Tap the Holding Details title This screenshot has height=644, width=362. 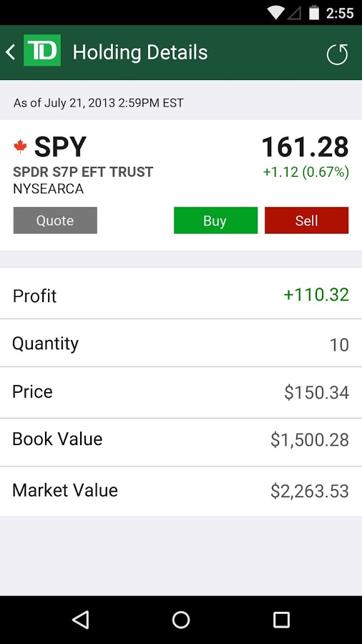pyautogui.click(x=140, y=52)
